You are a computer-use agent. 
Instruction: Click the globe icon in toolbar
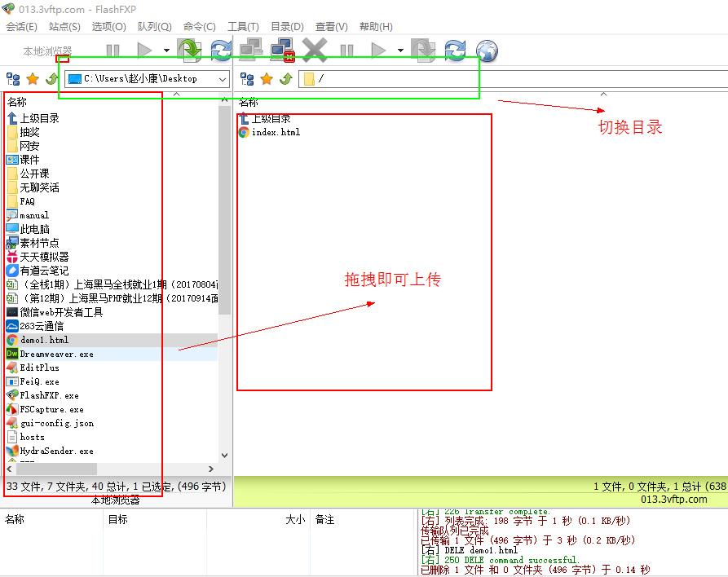[487, 51]
